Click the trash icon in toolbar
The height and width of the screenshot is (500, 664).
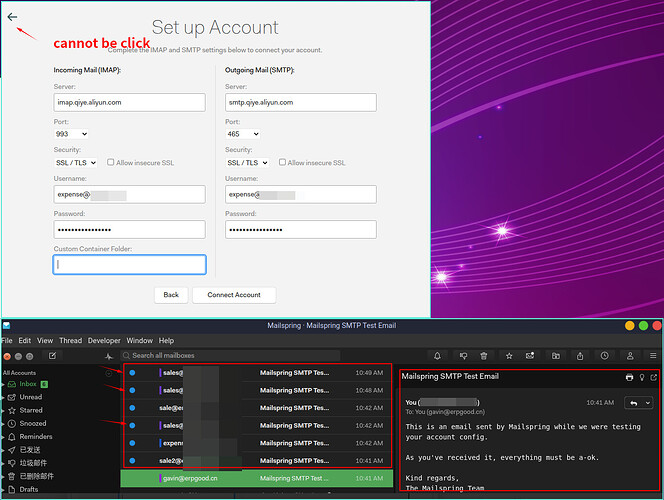(x=484, y=356)
